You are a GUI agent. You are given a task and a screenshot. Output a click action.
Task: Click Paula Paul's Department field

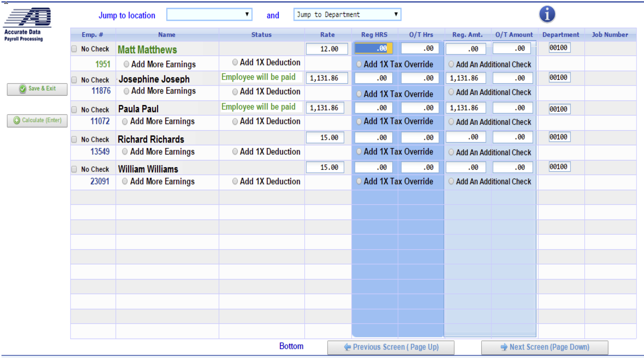[560, 109]
